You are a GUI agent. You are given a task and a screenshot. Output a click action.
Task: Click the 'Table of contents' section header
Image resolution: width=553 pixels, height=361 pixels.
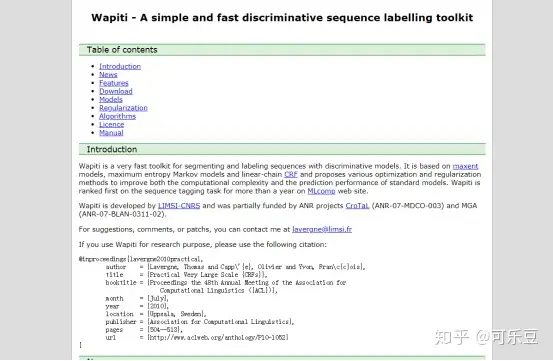tap(282, 50)
